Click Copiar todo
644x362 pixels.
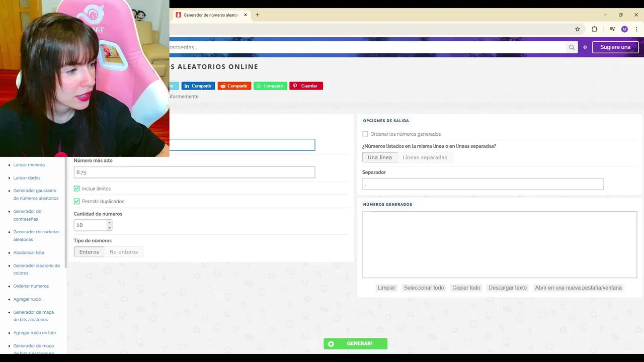(x=466, y=288)
